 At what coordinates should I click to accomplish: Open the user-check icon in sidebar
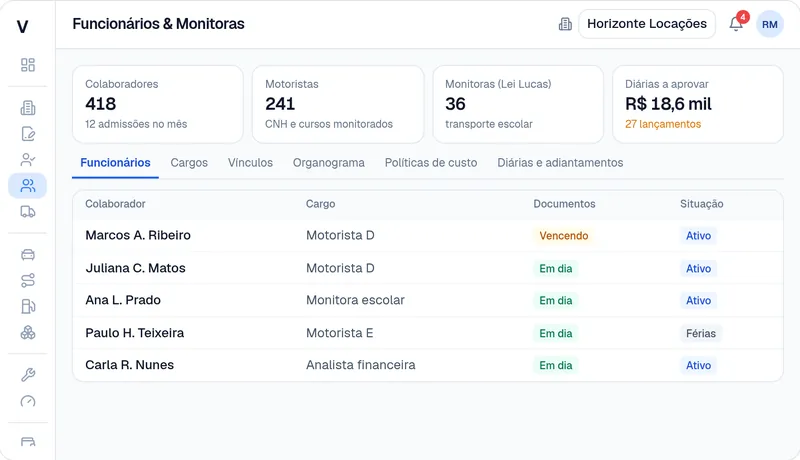pos(28,160)
